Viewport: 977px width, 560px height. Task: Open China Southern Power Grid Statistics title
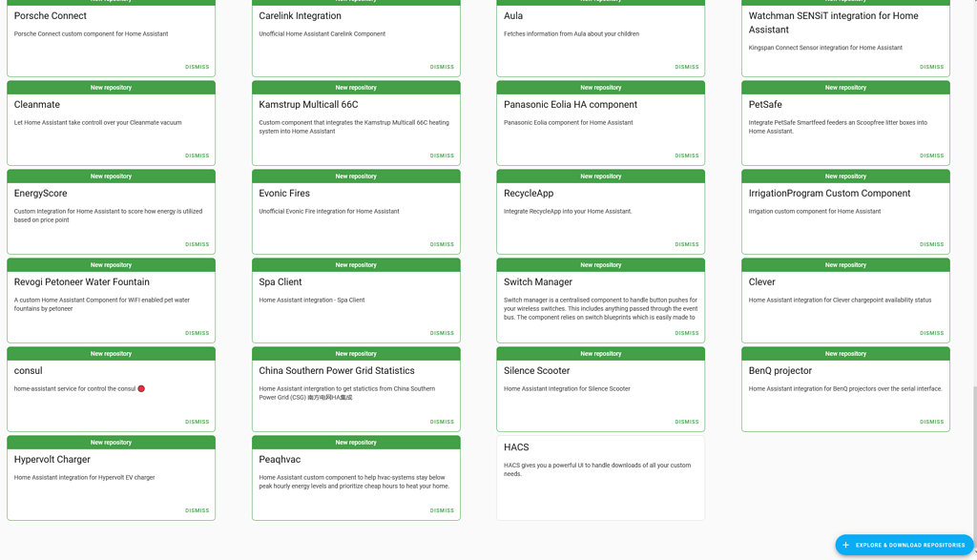tap(337, 371)
